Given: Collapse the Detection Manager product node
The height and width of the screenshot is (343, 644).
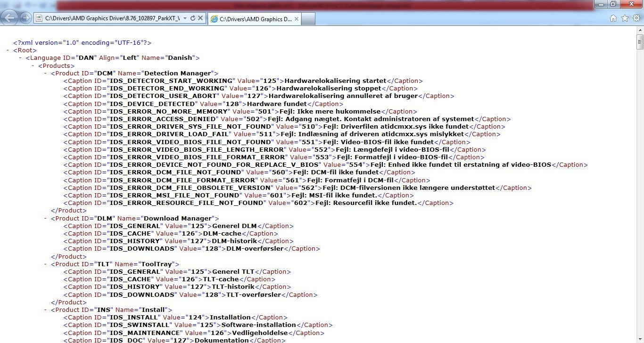Looking at the screenshot, I should pos(46,73).
